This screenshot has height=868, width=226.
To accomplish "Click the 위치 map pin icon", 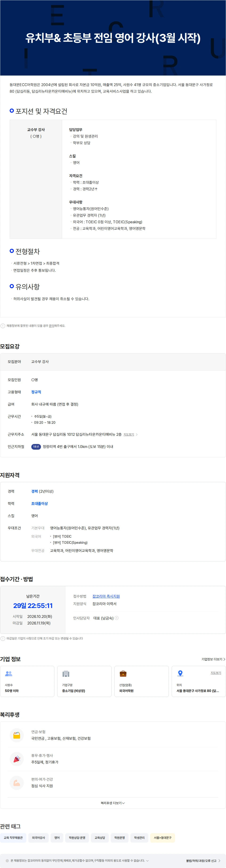I will 180,674.
